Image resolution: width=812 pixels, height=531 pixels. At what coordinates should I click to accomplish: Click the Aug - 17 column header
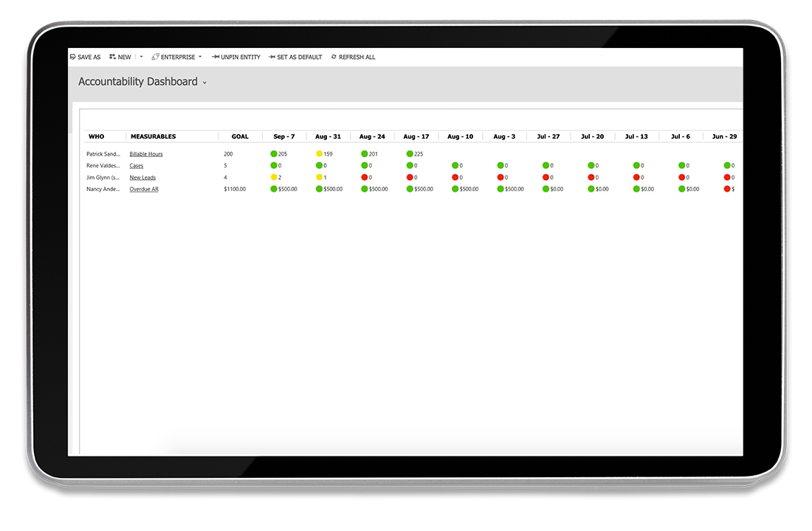pyautogui.click(x=416, y=136)
